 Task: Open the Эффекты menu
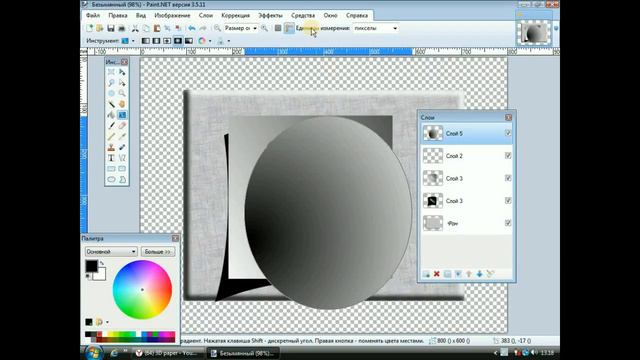270,15
